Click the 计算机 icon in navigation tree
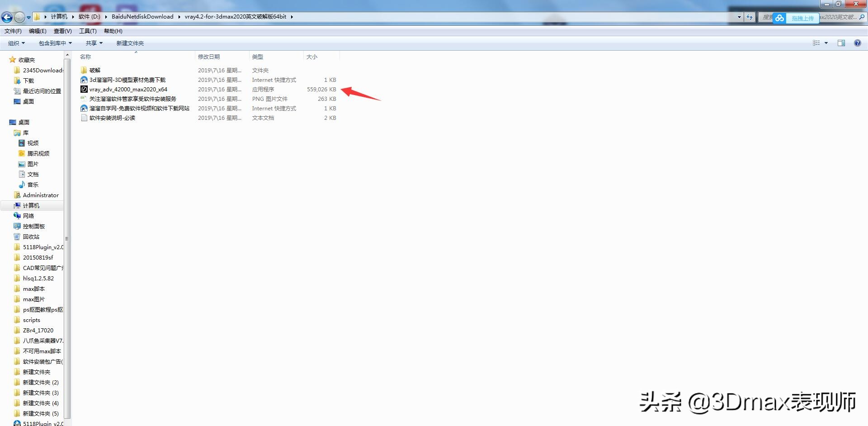 (17, 205)
